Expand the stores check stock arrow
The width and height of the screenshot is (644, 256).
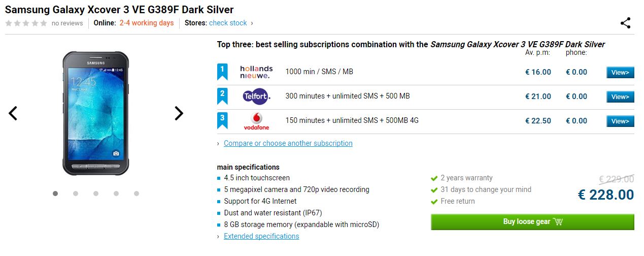(252, 23)
